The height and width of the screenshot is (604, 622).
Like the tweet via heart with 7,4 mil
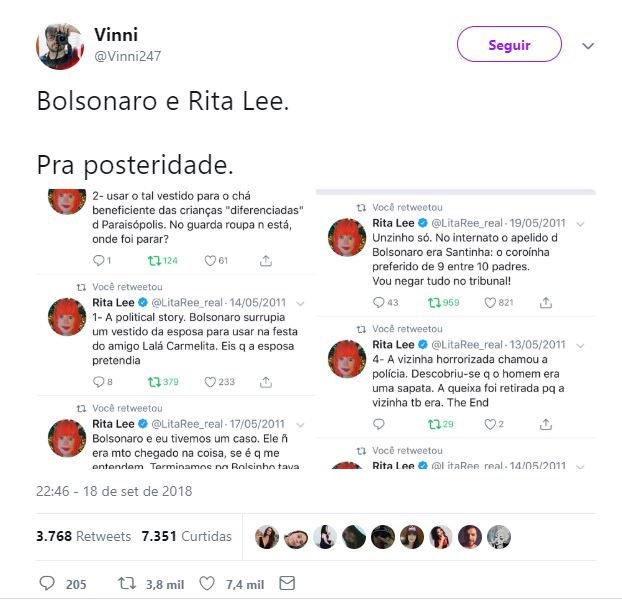pyautogui.click(x=207, y=583)
